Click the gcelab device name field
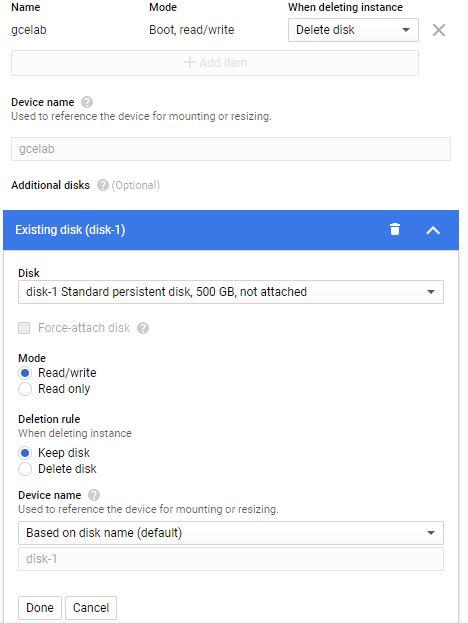The height and width of the screenshot is (623, 468). point(231,149)
